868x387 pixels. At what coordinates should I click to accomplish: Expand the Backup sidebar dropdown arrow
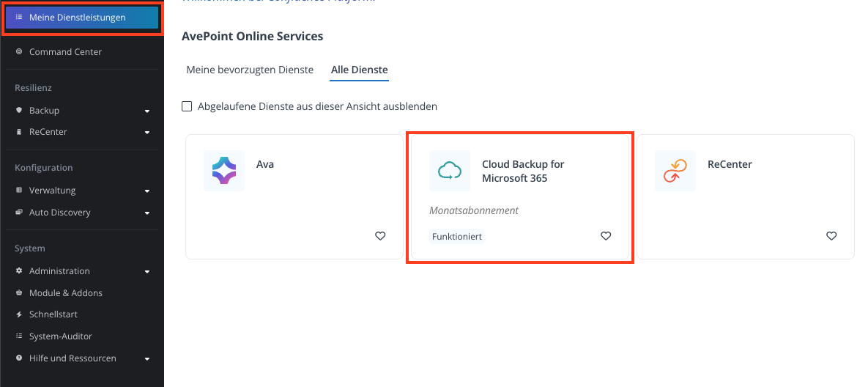coord(147,111)
